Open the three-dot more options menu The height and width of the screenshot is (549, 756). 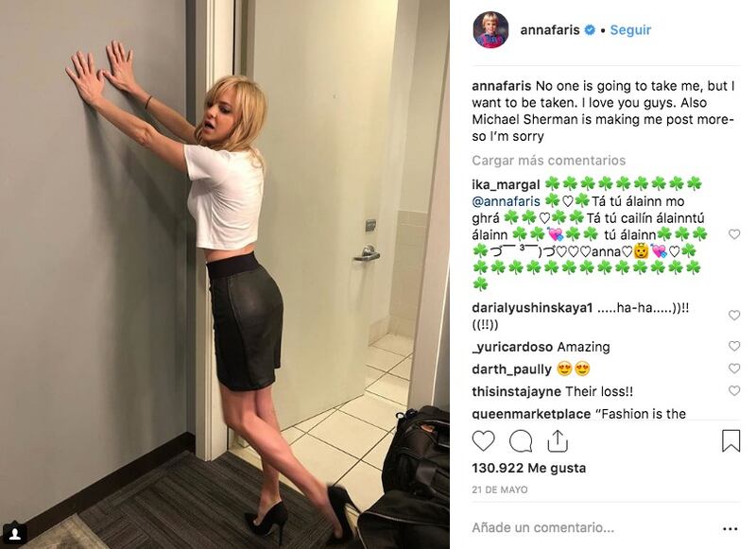(730, 529)
